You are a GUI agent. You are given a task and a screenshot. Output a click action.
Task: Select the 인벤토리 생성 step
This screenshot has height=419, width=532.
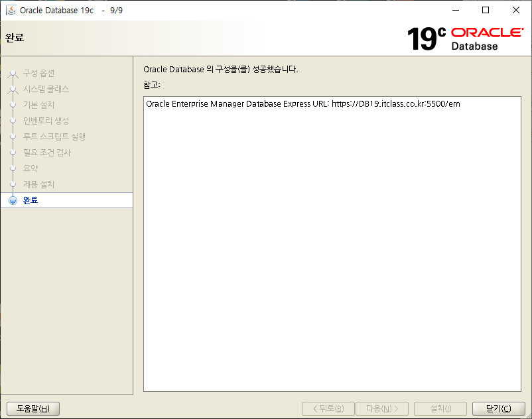46,121
